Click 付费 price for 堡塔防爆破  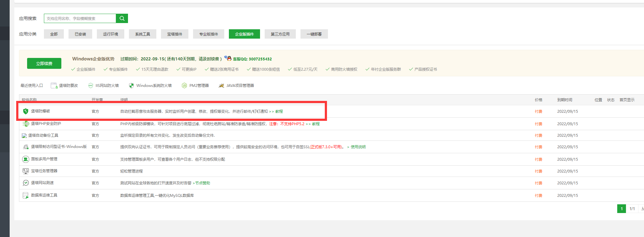(x=538, y=111)
